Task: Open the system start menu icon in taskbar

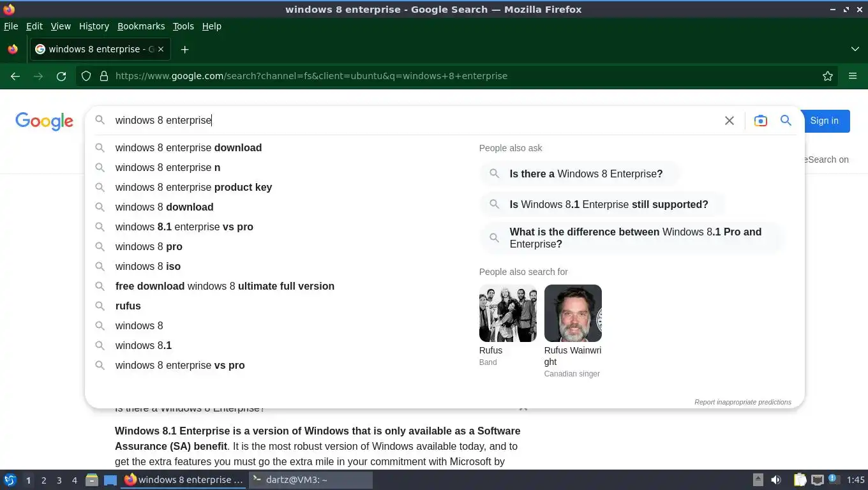Action: 10,480
